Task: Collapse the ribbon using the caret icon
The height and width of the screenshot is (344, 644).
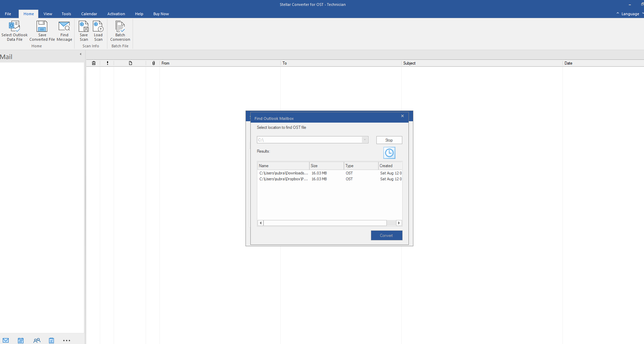Action: pyautogui.click(x=618, y=13)
